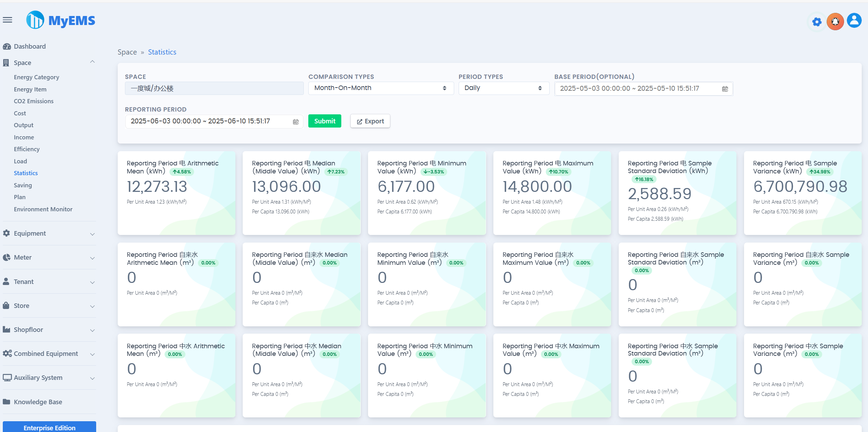Click the Export button
Screen dimensions: 868x432
coord(370,121)
